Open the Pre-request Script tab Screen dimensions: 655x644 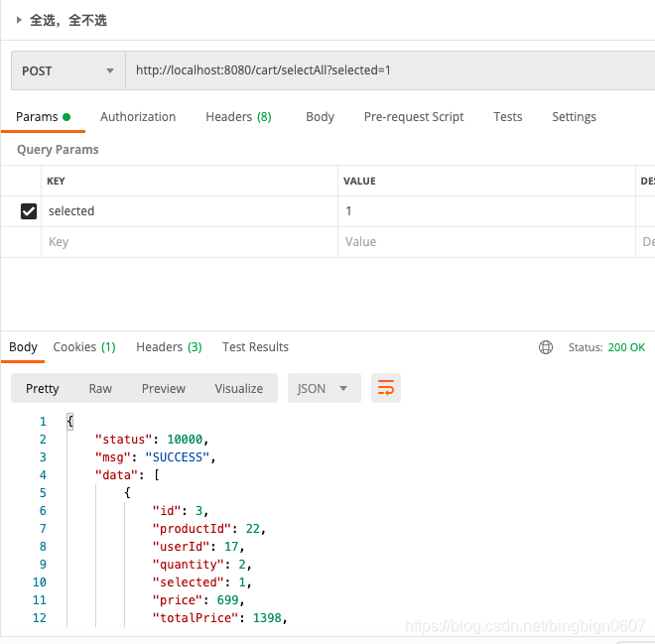414,117
